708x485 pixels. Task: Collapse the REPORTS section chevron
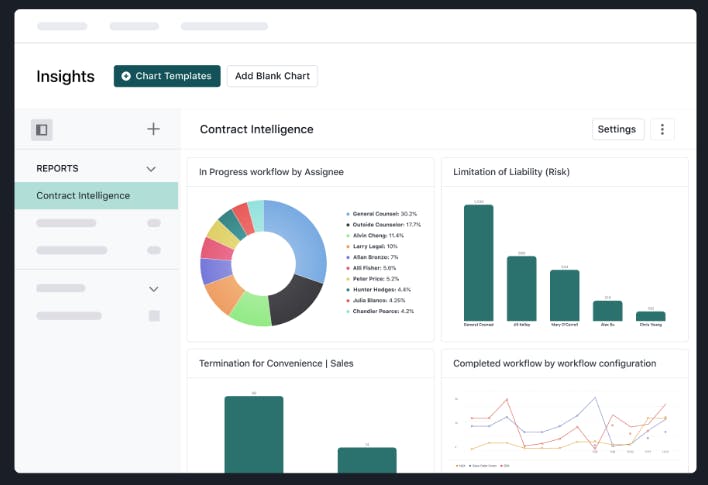(151, 169)
